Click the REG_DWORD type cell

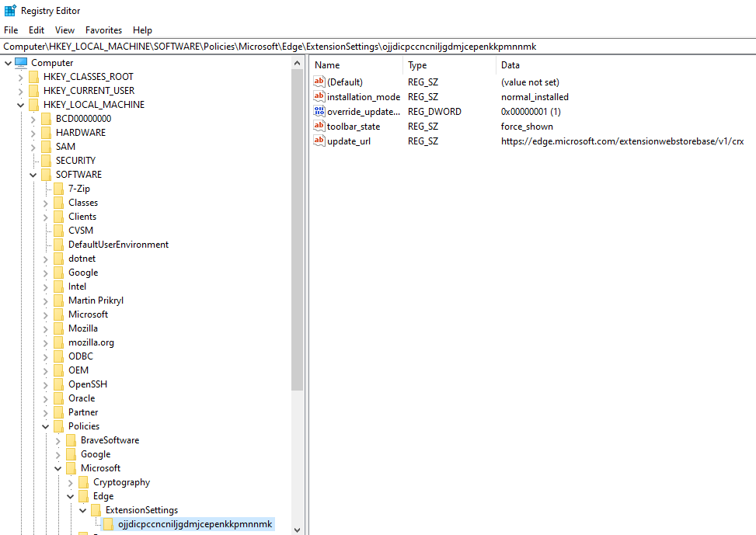tap(434, 112)
